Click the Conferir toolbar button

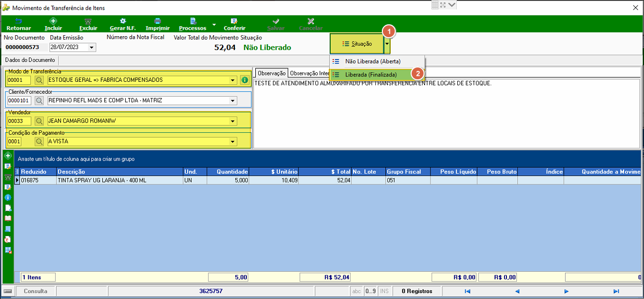(234, 24)
